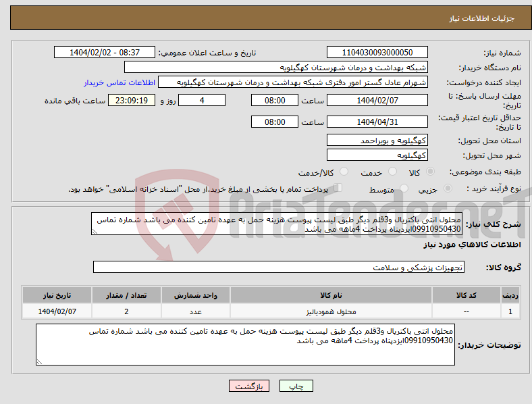Click the کد کالا column header
The height and width of the screenshot is (404, 532).
(467, 295)
